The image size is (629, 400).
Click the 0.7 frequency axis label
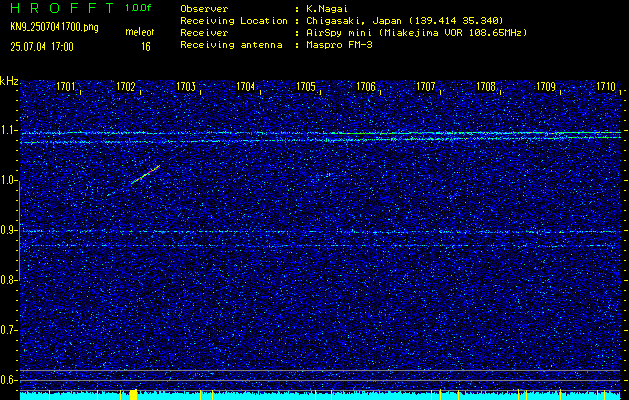click(7, 330)
